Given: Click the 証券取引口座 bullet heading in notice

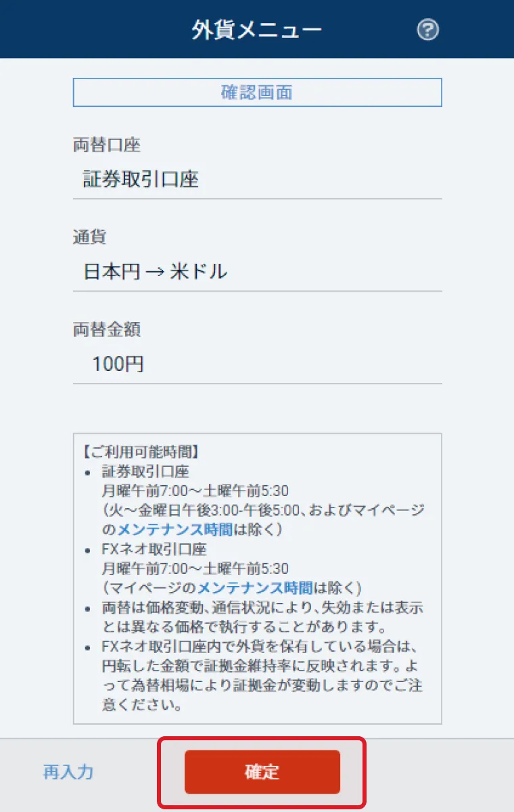Looking at the screenshot, I should pyautogui.click(x=145, y=471).
